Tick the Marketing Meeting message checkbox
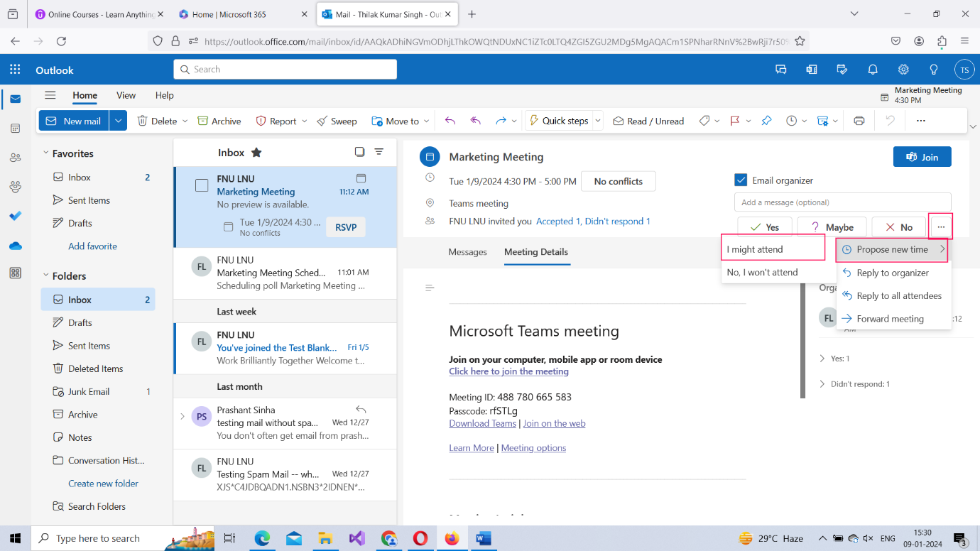The height and width of the screenshot is (551, 980). click(x=202, y=185)
